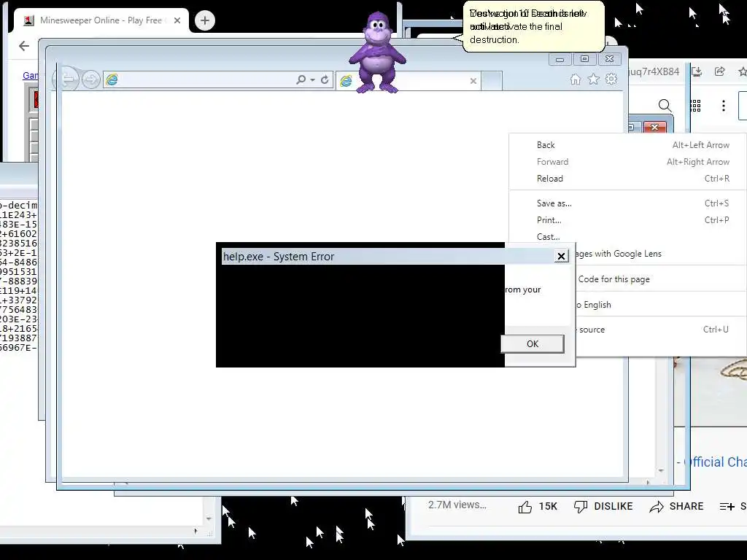Viewport: 747px width, 560px height.
Task: Select Forward in the context menu
Action: coord(627,161)
